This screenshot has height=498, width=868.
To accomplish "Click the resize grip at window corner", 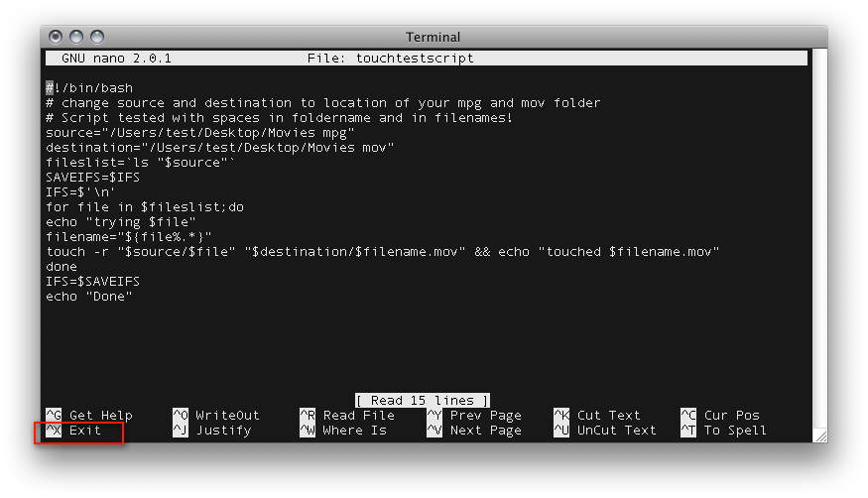I will coord(819,436).
